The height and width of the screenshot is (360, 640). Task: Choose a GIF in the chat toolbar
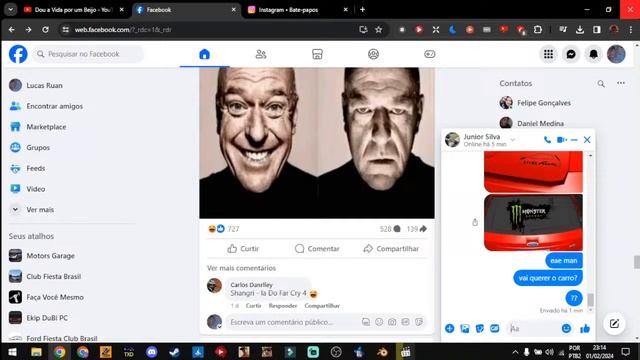pyautogui.click(x=494, y=328)
